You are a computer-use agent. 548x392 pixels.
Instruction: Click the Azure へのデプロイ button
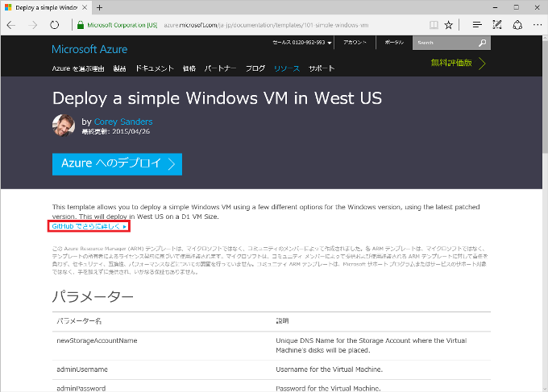pos(117,164)
